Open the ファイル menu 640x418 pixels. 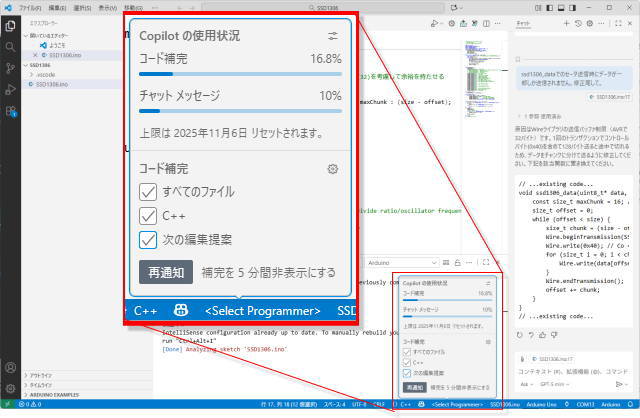[37, 6]
